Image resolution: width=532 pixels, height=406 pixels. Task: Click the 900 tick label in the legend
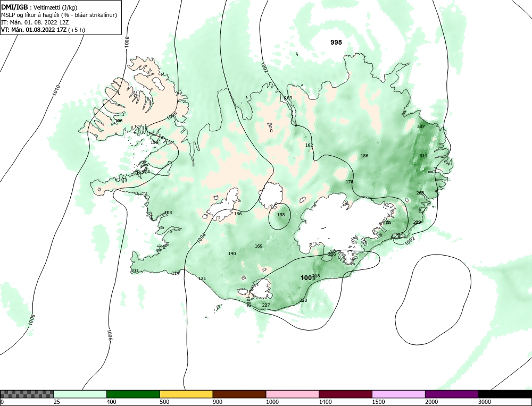[218, 402]
